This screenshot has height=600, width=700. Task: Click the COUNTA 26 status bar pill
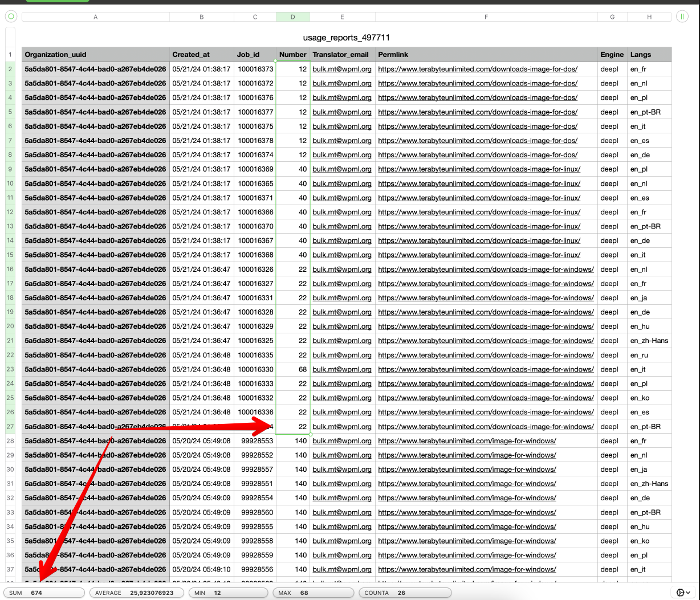pos(405,593)
